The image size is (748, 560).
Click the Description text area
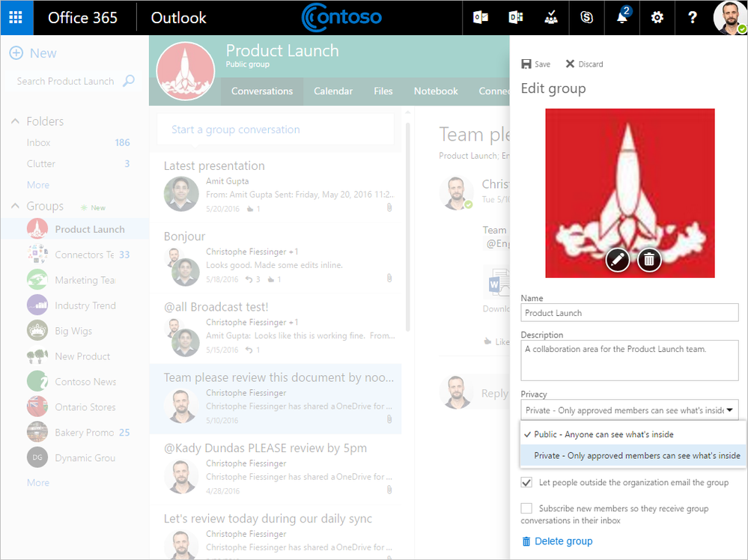pyautogui.click(x=630, y=360)
